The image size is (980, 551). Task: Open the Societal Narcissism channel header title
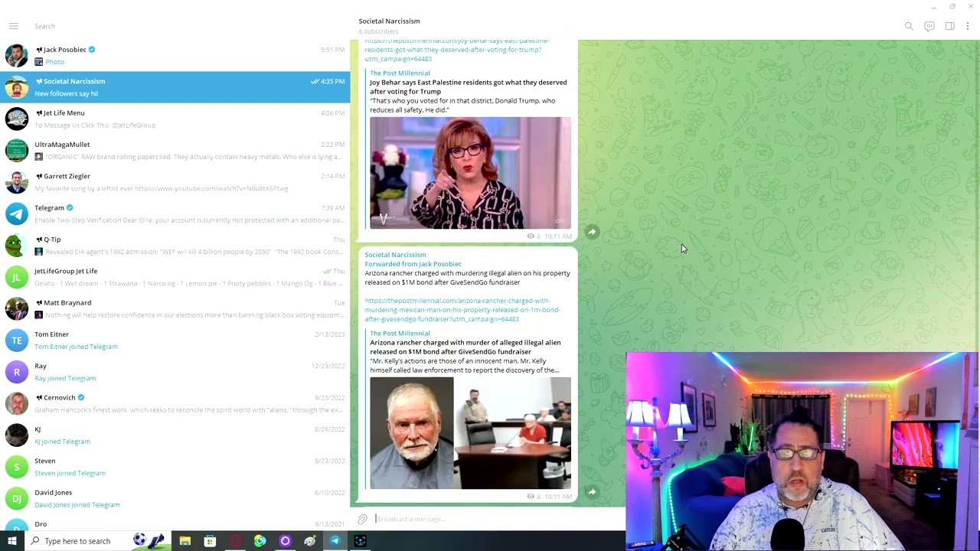coord(389,21)
